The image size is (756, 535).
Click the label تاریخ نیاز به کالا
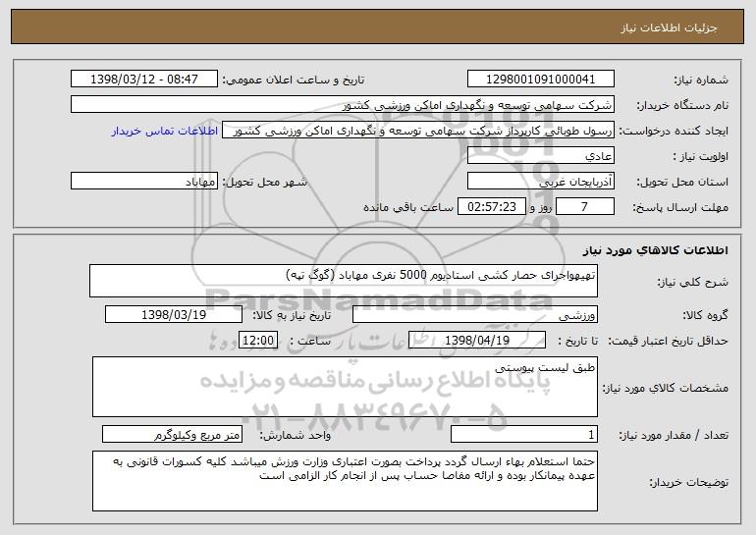[292, 316]
